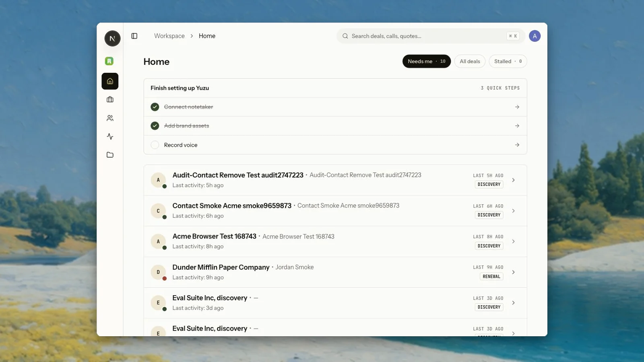Image resolution: width=644 pixels, height=362 pixels.
Task: Click the search magnifier icon
Action: (345, 36)
